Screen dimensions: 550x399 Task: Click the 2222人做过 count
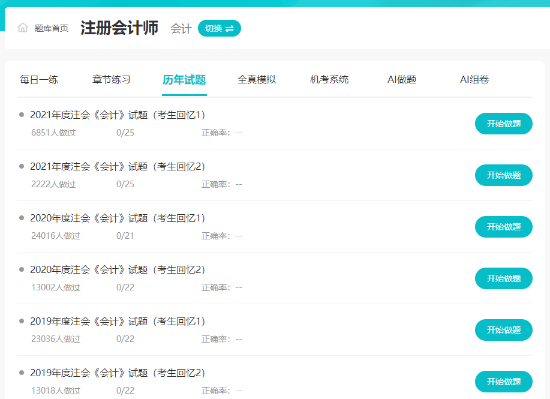pos(53,184)
